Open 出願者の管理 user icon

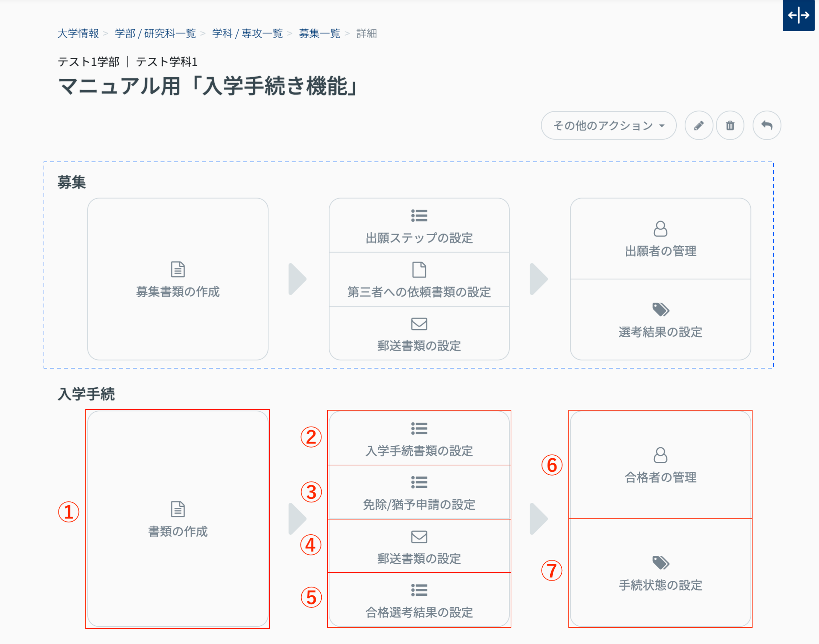coord(660,229)
